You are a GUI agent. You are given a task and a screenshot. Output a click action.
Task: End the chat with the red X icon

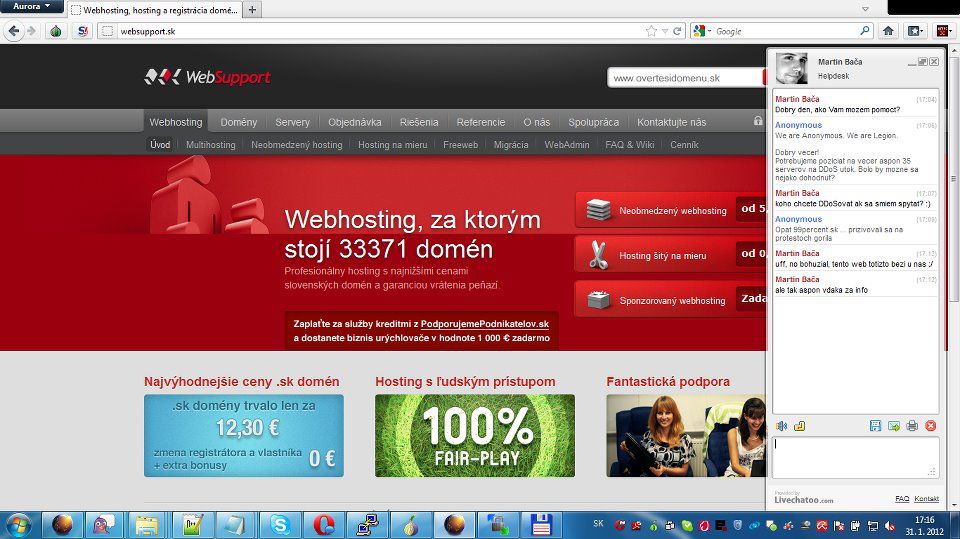click(x=931, y=426)
